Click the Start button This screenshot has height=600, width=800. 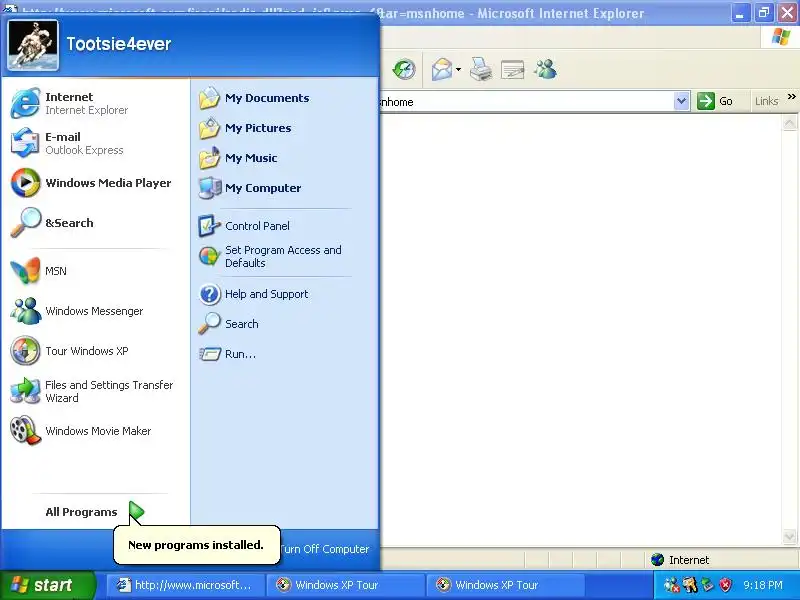pos(47,585)
